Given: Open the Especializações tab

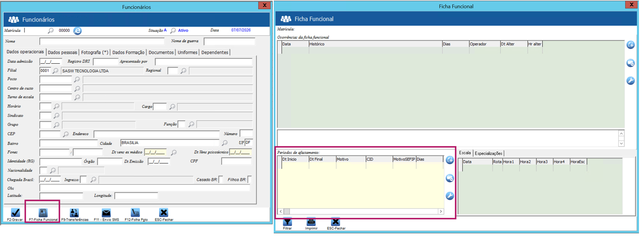Looking at the screenshot, I should 488,153.
